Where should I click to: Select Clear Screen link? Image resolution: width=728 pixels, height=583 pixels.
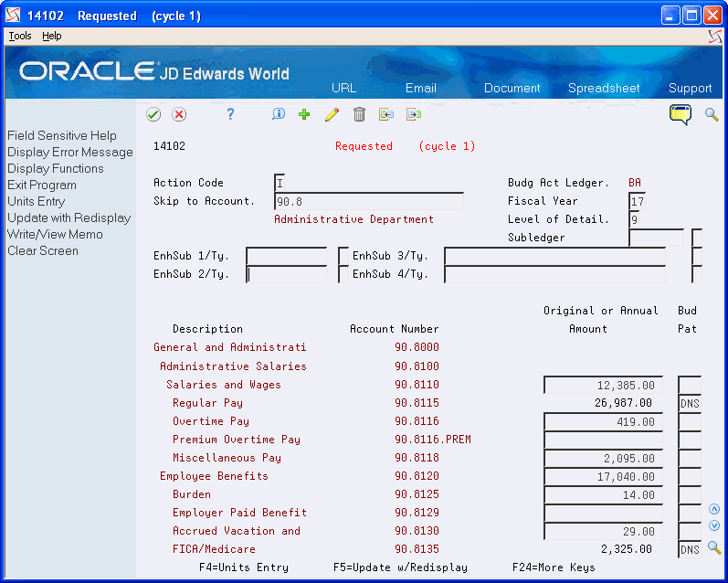point(43,251)
